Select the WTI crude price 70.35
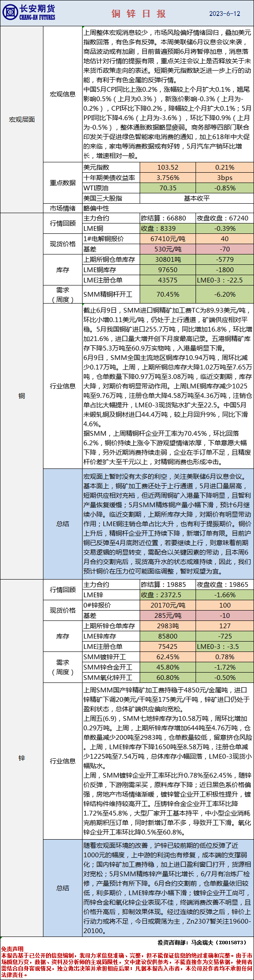This screenshot has height=980, width=254. pyautogui.click(x=168, y=188)
